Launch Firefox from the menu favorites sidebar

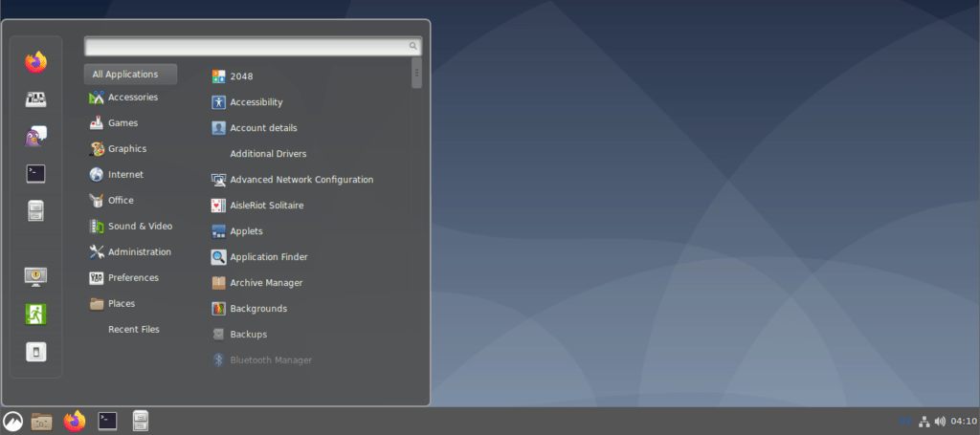pos(35,62)
